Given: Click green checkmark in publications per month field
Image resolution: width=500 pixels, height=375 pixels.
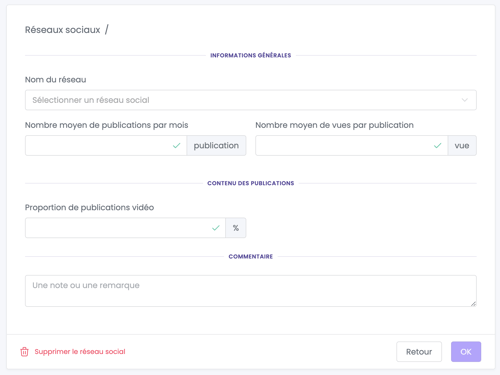Looking at the screenshot, I should (x=177, y=146).
